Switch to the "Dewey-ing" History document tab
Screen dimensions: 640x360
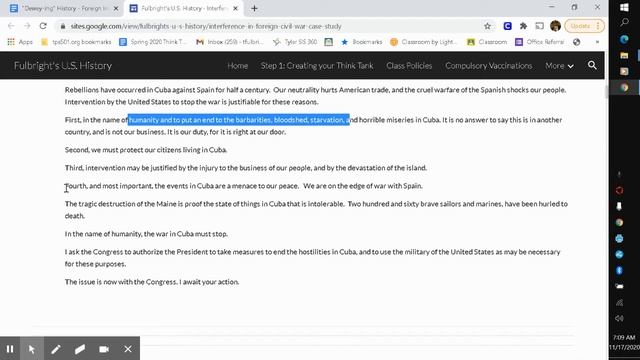point(60,8)
